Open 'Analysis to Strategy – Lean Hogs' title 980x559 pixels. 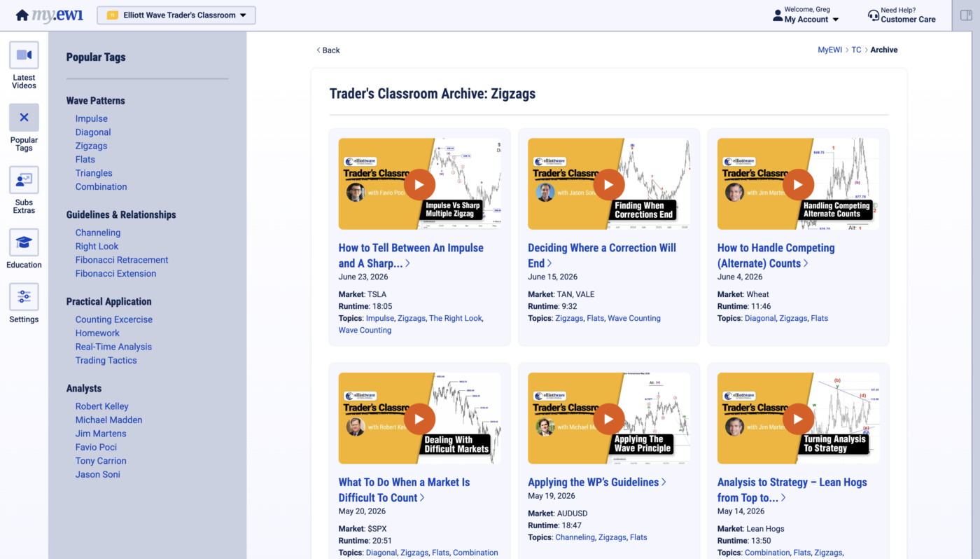[x=792, y=490]
